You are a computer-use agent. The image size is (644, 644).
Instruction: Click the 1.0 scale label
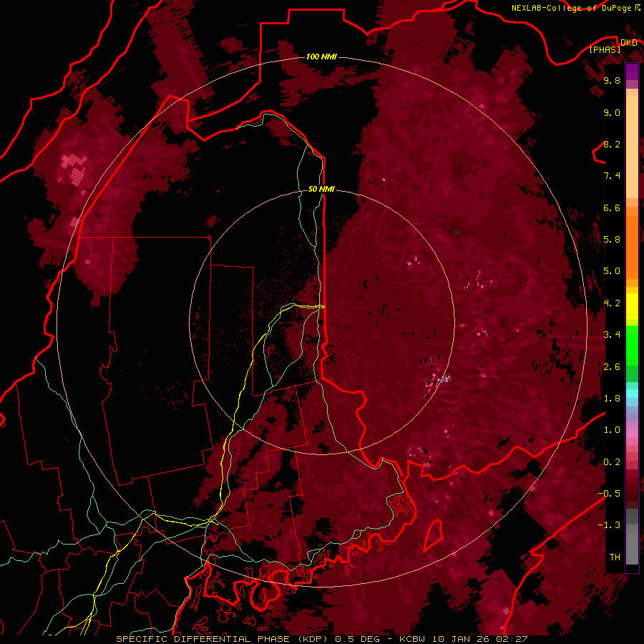pyautogui.click(x=612, y=430)
